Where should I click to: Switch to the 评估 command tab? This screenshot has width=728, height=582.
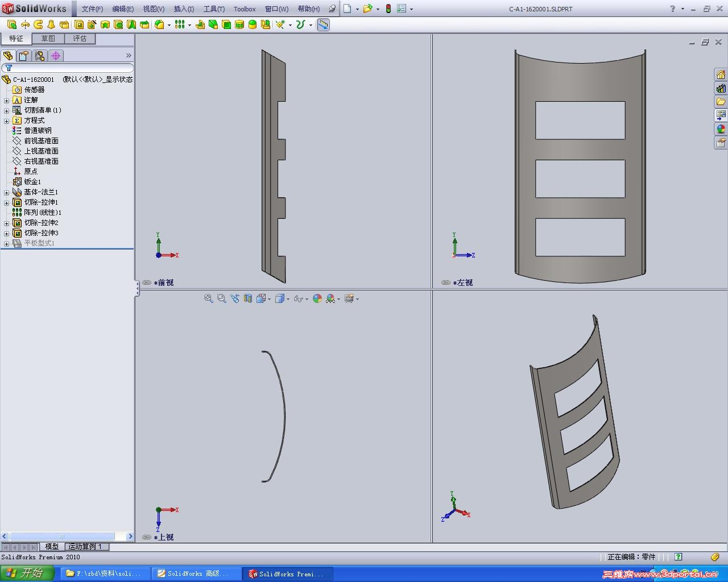click(x=80, y=39)
